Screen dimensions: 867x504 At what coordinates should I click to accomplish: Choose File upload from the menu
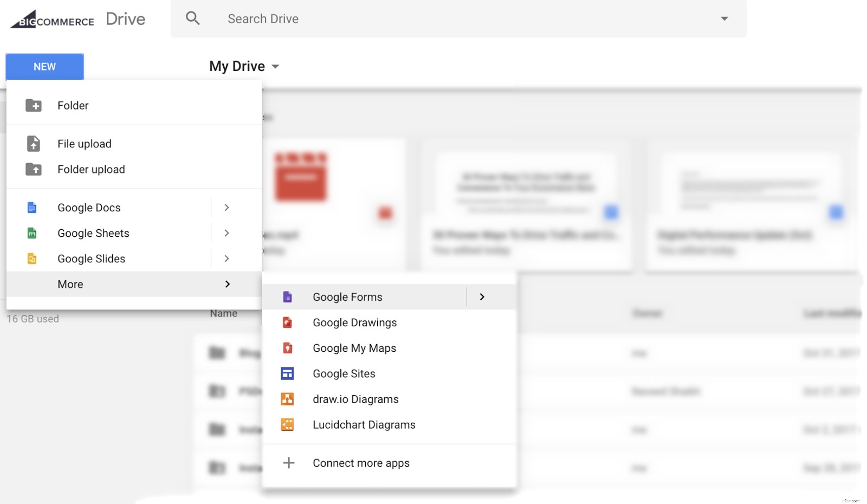(84, 144)
